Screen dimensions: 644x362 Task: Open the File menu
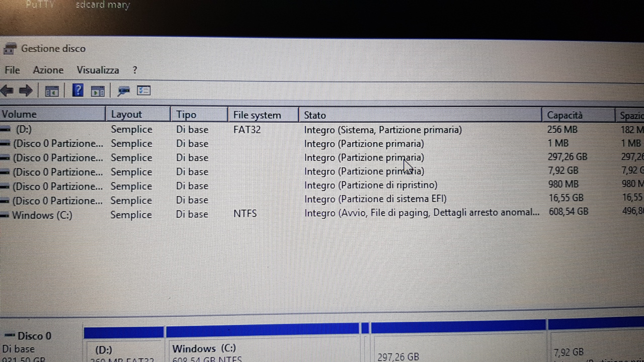[12, 70]
